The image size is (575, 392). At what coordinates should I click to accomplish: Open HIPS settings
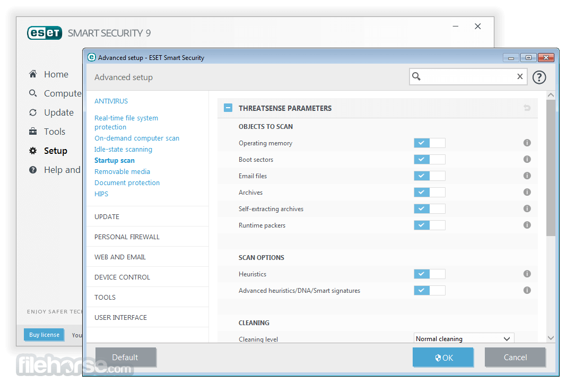click(101, 194)
